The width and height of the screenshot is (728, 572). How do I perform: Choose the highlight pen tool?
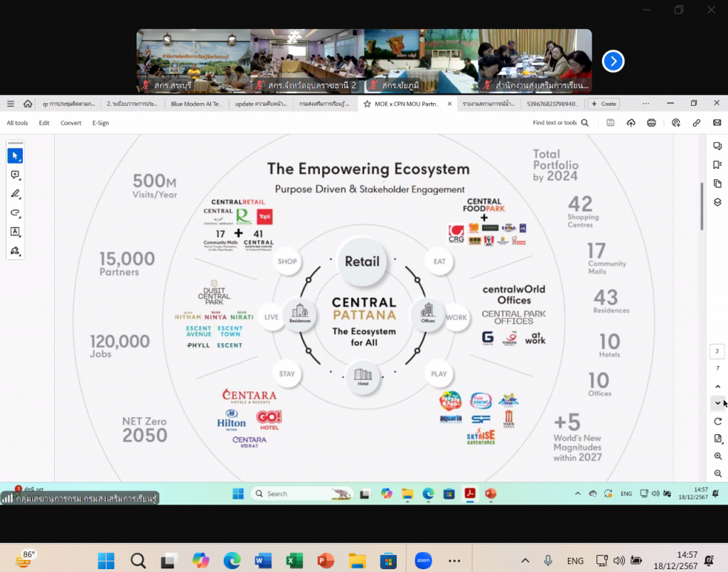pos(15,193)
